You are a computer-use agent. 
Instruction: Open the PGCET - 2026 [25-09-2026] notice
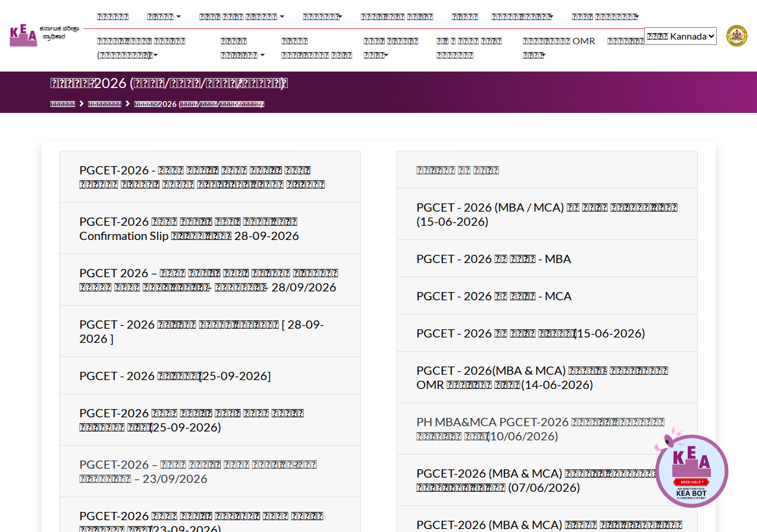click(210, 375)
